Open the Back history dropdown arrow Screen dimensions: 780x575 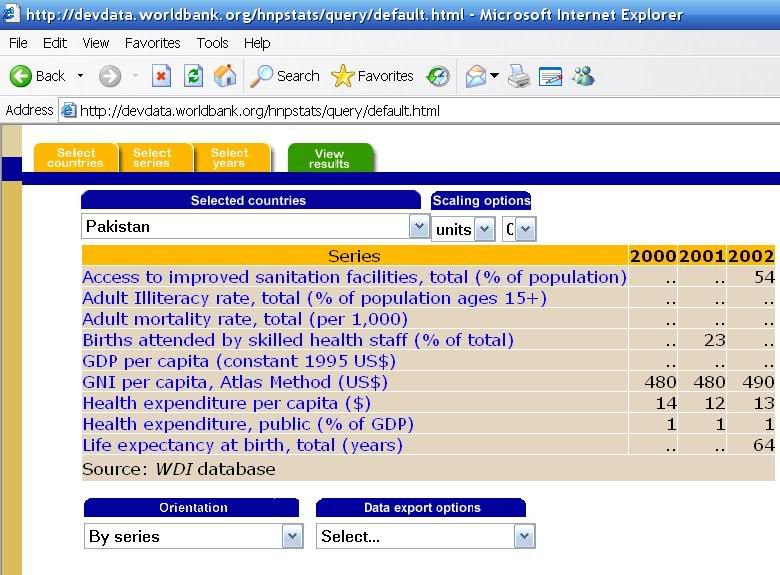80,76
